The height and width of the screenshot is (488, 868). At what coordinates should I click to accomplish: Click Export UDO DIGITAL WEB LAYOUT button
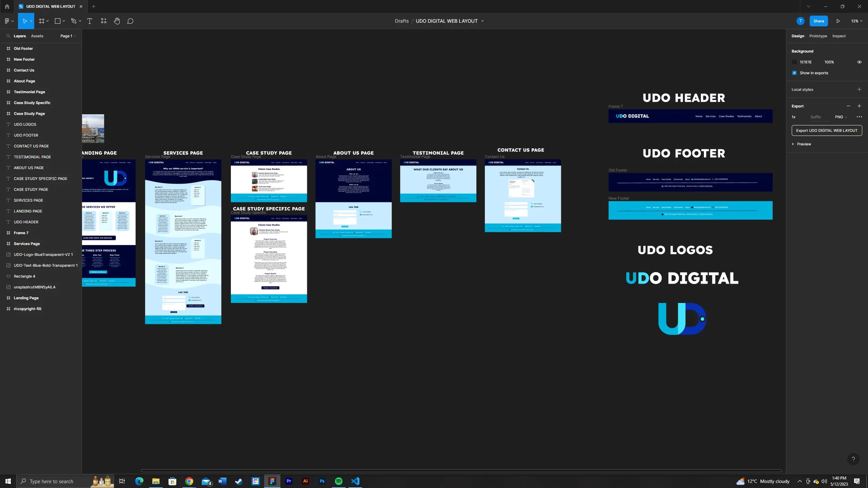(827, 130)
